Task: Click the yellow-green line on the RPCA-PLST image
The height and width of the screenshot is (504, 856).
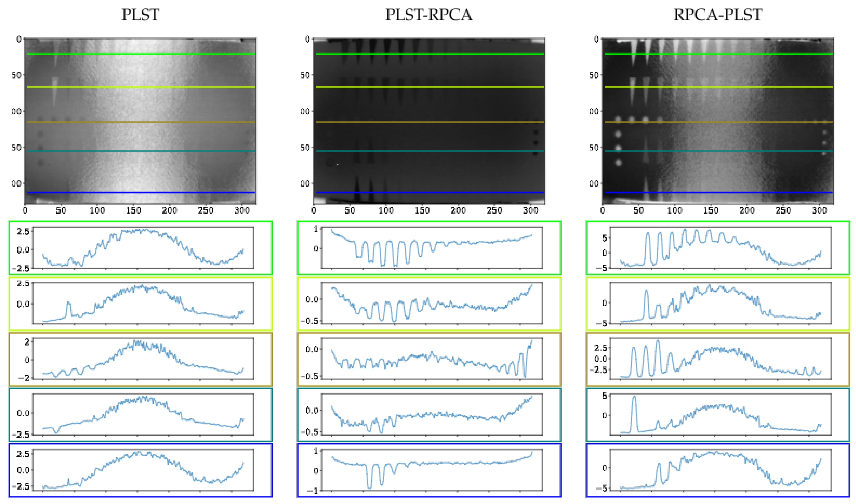Action: [x=718, y=87]
